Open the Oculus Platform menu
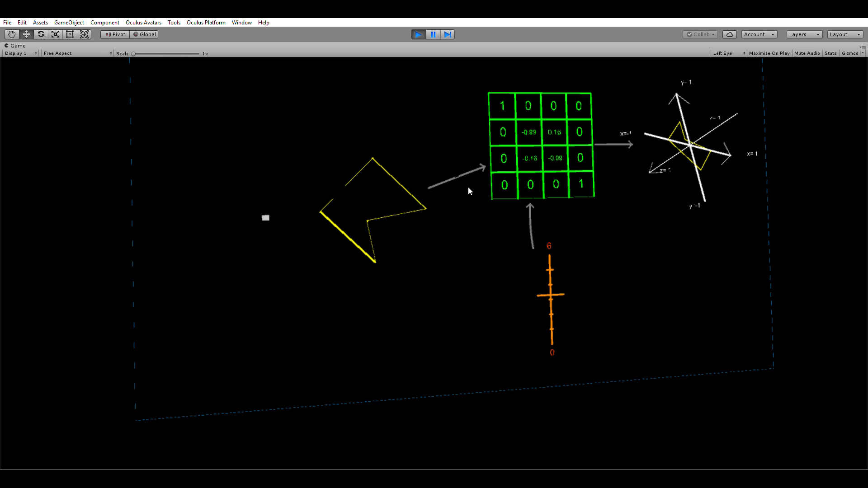This screenshot has width=868, height=488. click(x=206, y=23)
